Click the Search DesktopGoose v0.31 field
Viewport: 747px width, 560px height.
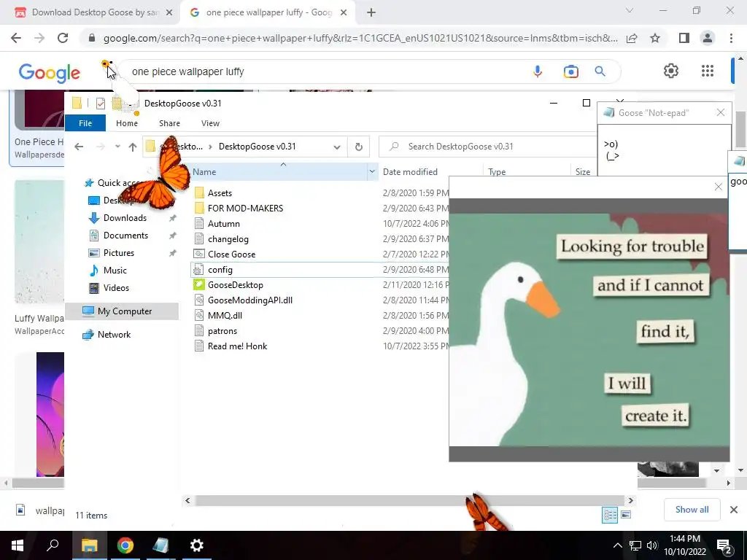pos(488,147)
